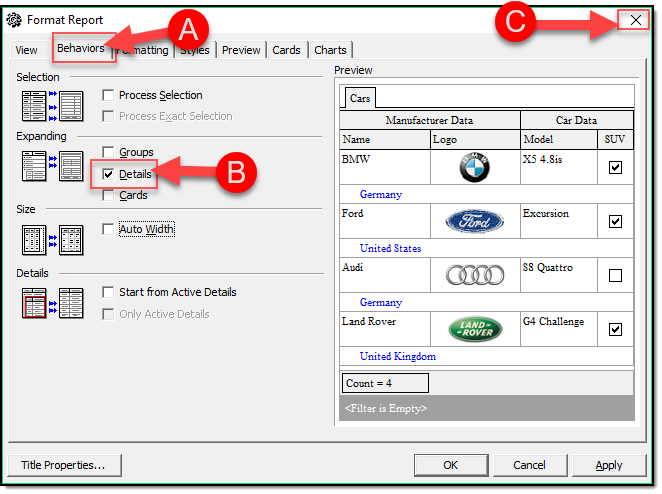Click the Details behavior illustration icon
Viewport: 662px width, 494px height.
tap(52, 303)
